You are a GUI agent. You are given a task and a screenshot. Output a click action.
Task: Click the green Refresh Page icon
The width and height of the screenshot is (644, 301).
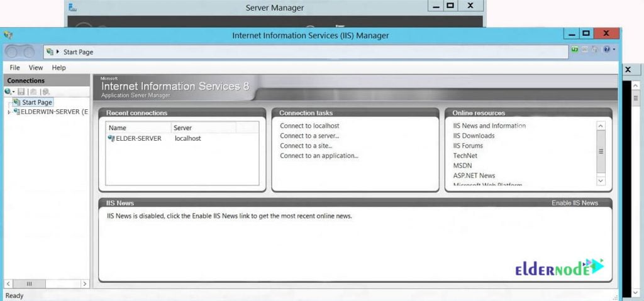tap(575, 49)
